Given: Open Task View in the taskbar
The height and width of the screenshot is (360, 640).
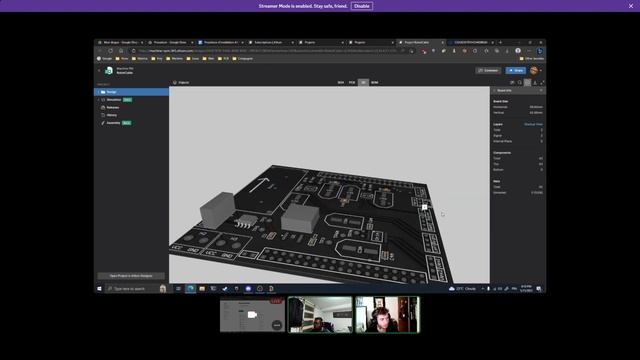Looking at the screenshot, I should [178, 289].
